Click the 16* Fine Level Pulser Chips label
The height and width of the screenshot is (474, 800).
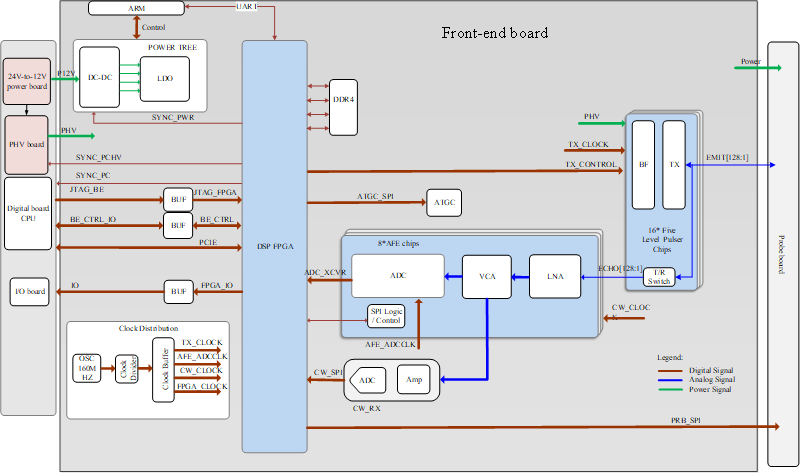coord(662,240)
